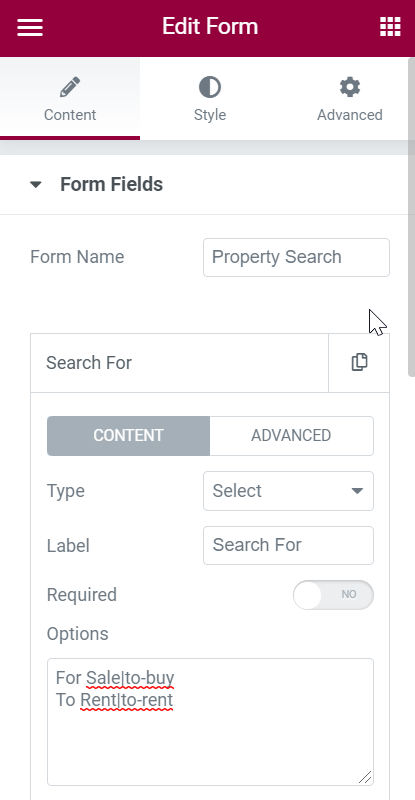Click the Options textarea resize handle
Screen dimensions: 415x800
coord(365,777)
